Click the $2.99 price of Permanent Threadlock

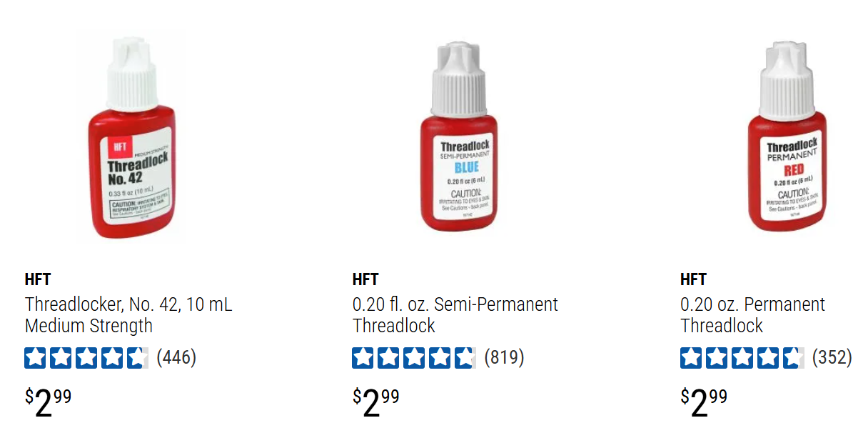(x=704, y=403)
